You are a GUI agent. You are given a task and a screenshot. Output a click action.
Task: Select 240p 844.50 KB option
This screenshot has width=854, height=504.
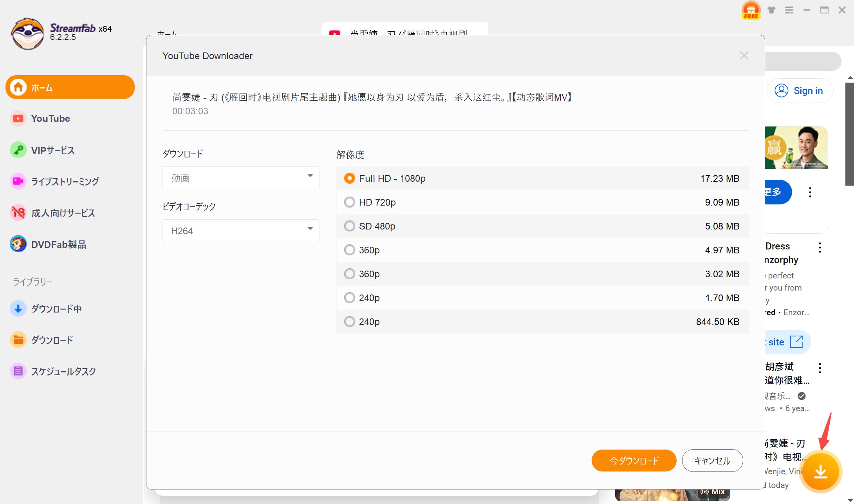point(542,322)
